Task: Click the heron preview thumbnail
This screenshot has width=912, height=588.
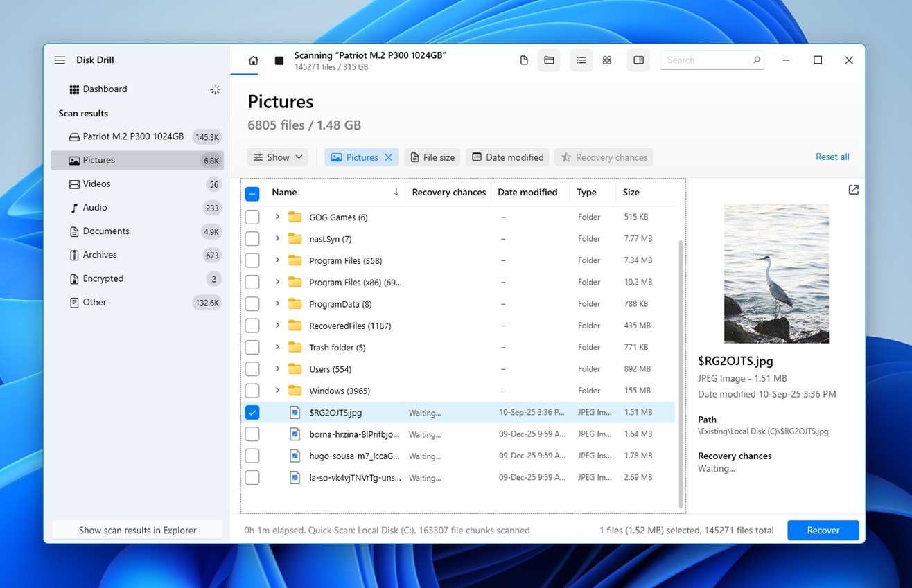Action: pos(776,274)
